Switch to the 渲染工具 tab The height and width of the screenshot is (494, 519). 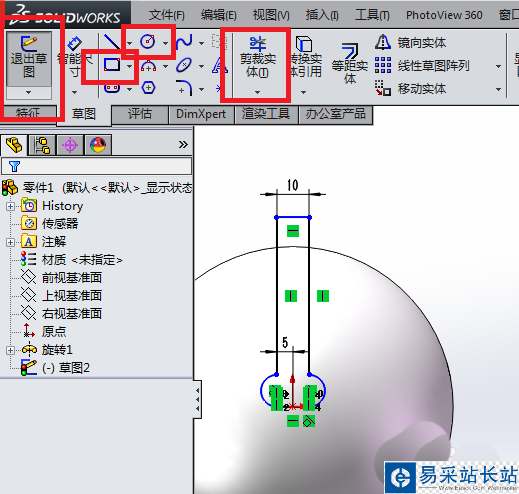coord(266,114)
